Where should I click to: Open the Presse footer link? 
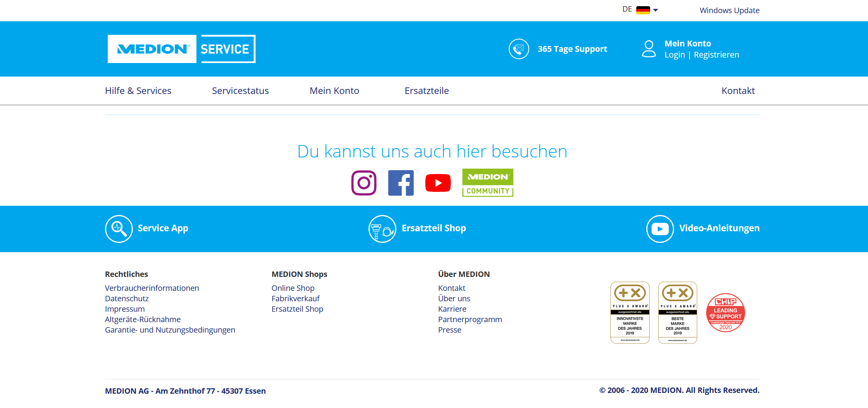coord(450,330)
